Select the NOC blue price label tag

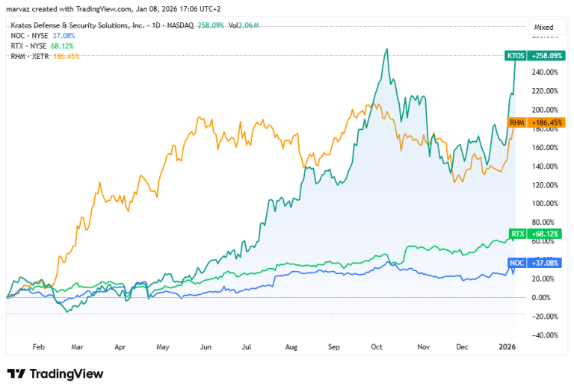click(535, 263)
